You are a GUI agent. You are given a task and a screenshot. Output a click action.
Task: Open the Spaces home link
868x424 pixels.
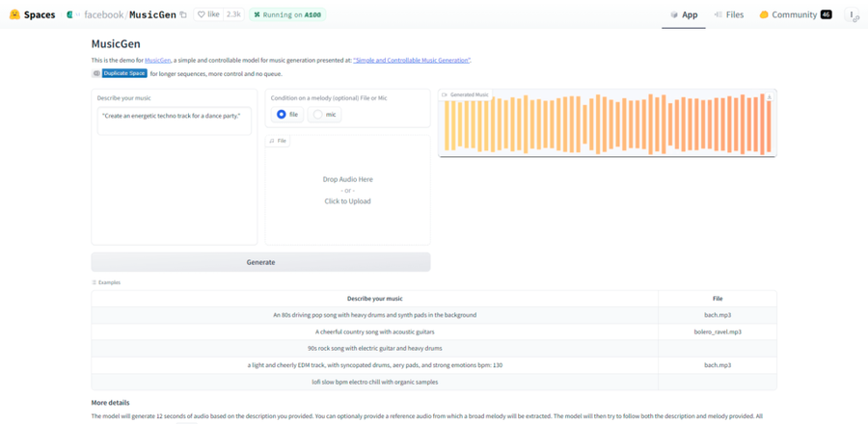tap(40, 14)
